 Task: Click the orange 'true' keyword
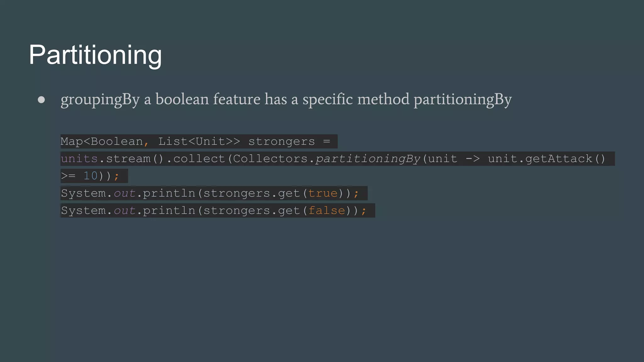[323, 193]
